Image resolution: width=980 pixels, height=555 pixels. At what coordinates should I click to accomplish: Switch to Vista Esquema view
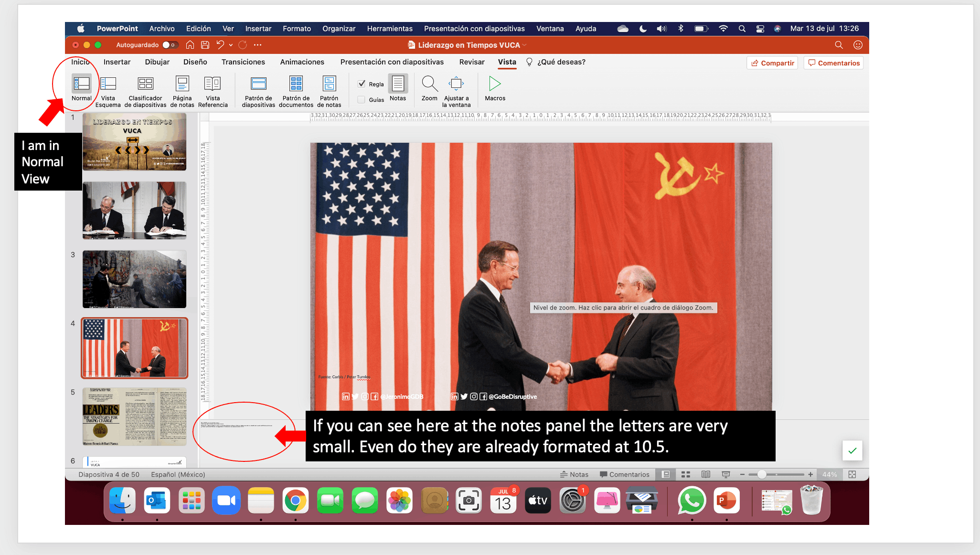tap(108, 91)
